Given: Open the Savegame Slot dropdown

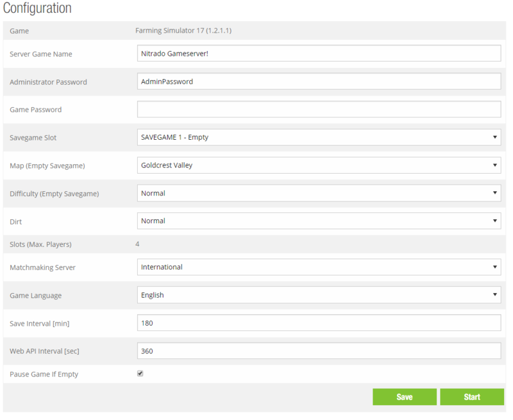Looking at the screenshot, I should pos(319,137).
